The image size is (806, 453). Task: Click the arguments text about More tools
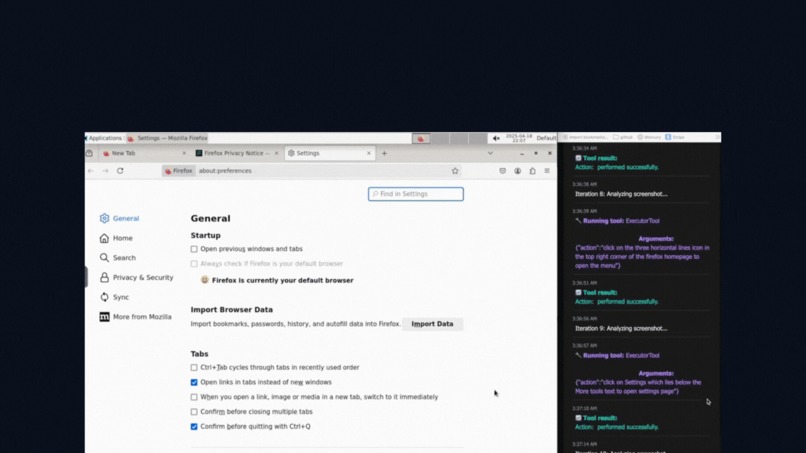pos(638,387)
